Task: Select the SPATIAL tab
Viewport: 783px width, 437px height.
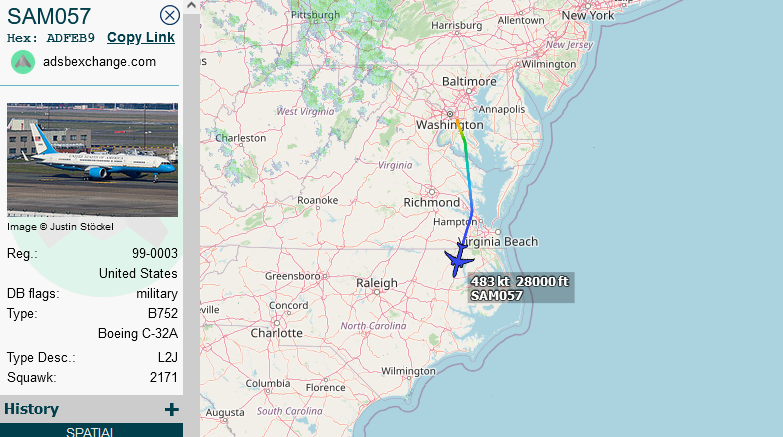Action: 91,431
